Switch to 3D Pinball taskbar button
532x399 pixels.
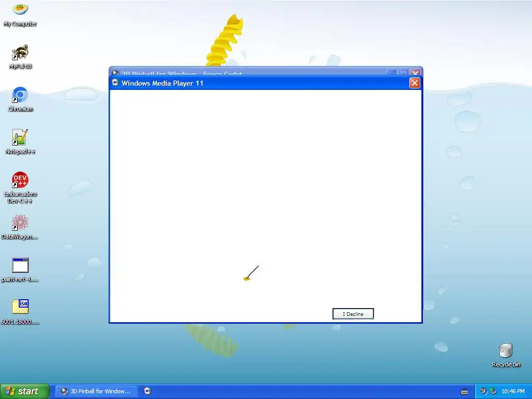(x=96, y=391)
